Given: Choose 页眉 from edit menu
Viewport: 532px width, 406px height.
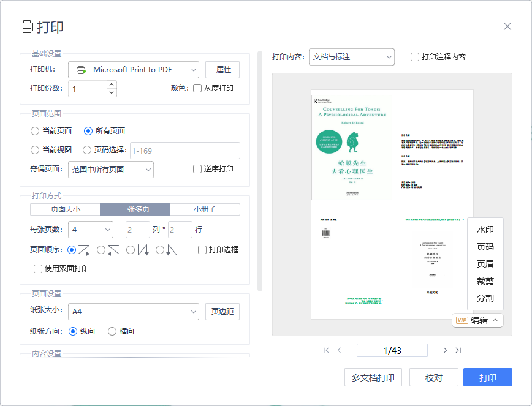Looking at the screenshot, I should click(x=485, y=264).
